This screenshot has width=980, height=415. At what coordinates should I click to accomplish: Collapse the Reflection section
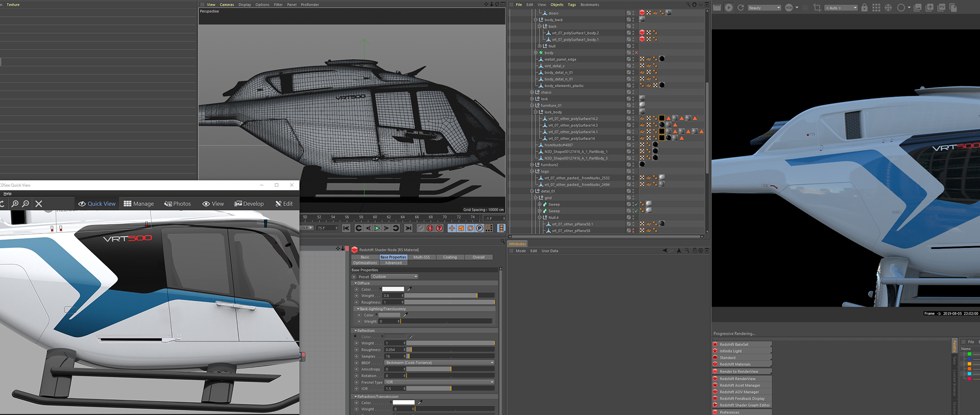tap(356, 331)
